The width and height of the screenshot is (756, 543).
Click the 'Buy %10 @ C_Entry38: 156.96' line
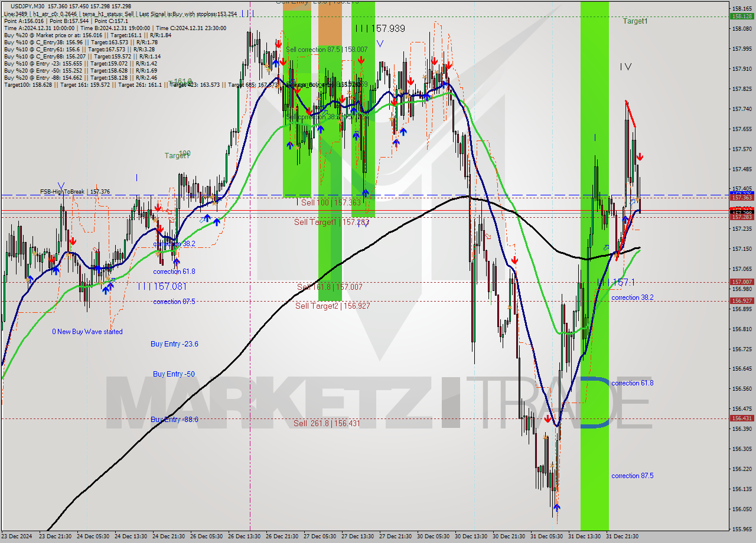[80, 42]
